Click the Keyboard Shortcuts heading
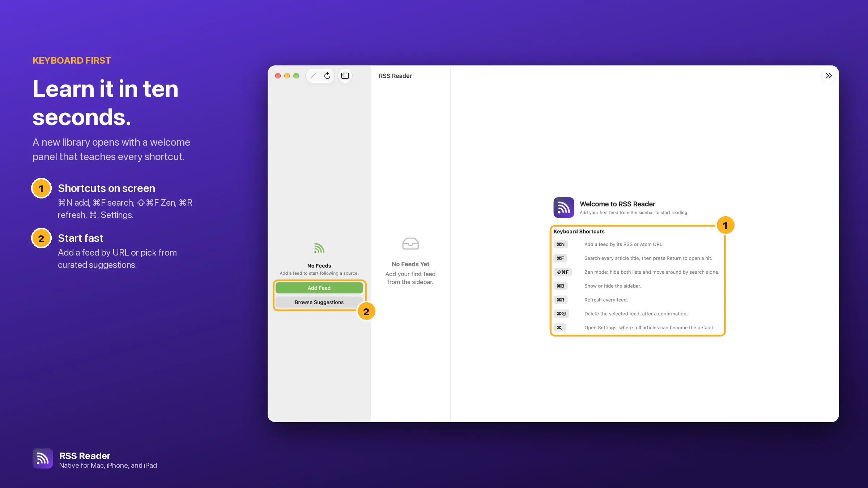Viewport: 868px width, 488px height. click(x=579, y=231)
